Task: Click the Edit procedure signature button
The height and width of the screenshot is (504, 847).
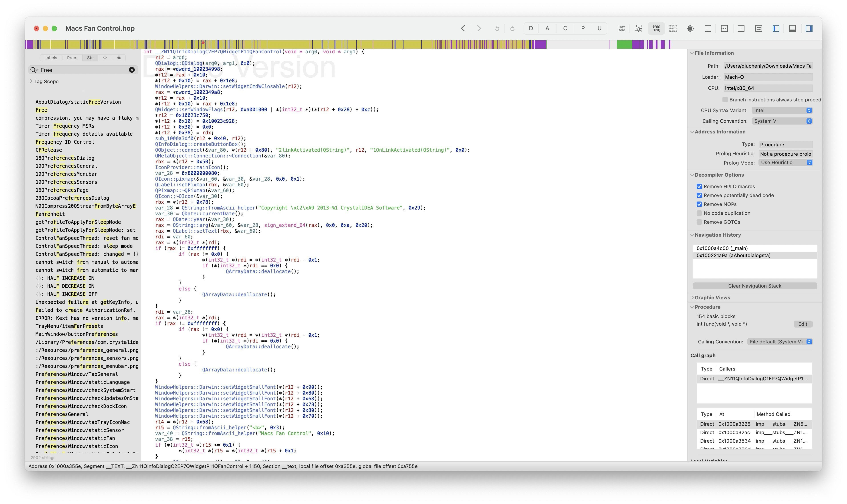Action: pyautogui.click(x=803, y=324)
